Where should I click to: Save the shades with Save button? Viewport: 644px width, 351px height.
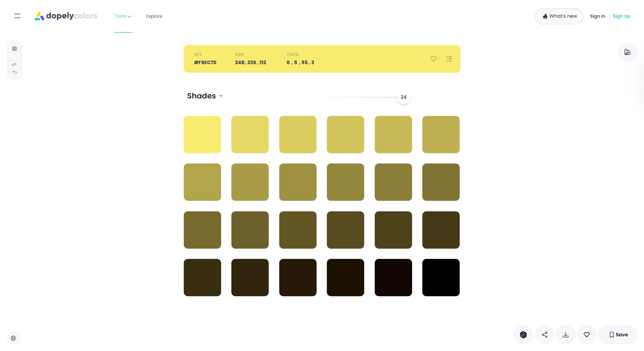[x=618, y=335]
